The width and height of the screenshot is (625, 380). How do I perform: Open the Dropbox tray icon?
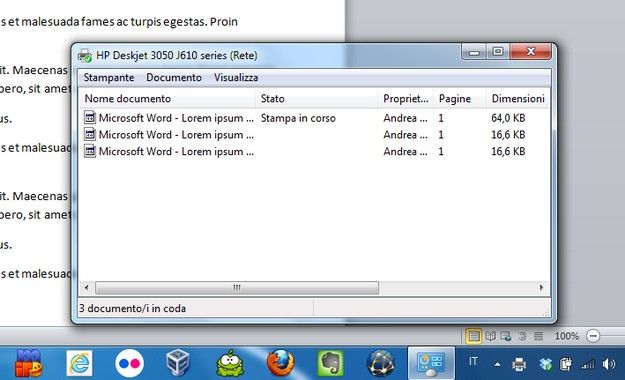coord(545,364)
